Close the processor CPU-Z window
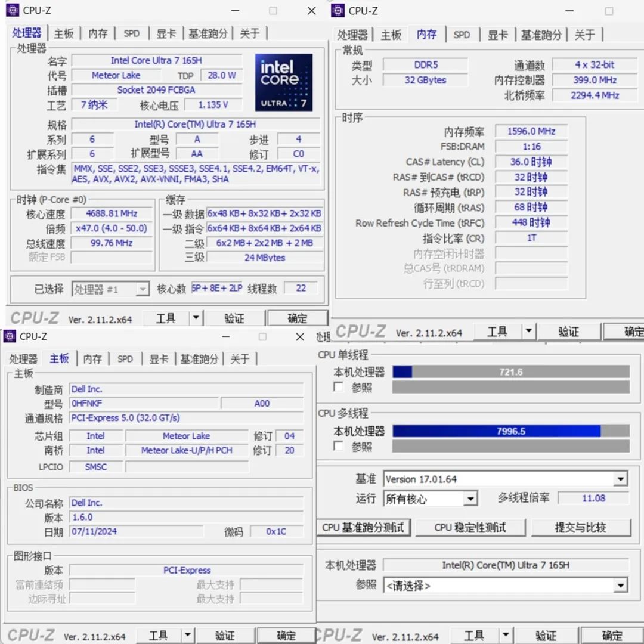 tap(312, 11)
